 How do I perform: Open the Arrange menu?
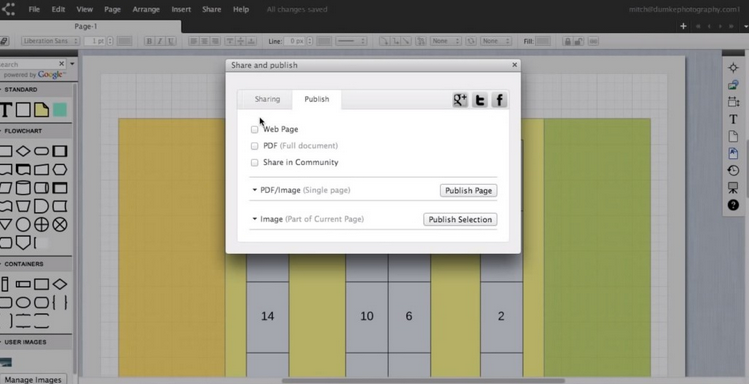click(146, 9)
